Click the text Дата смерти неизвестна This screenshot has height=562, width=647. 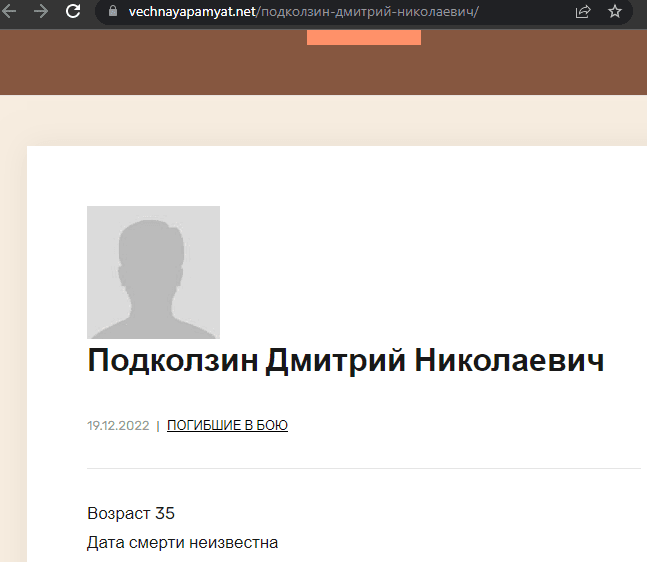pyautogui.click(x=182, y=543)
